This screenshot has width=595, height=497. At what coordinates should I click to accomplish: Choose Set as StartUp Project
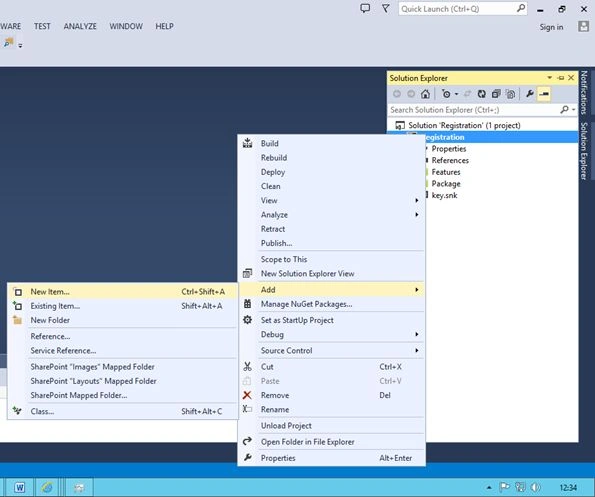coord(331,320)
